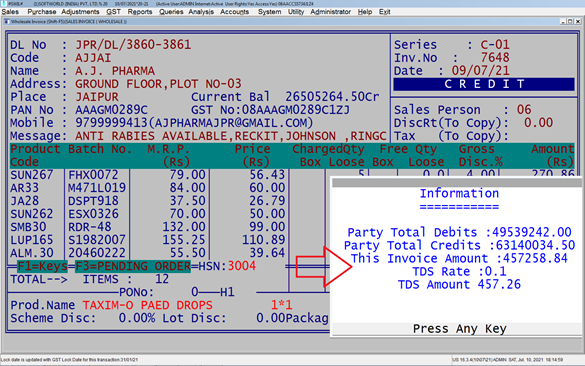The width and height of the screenshot is (585, 366).
Task: Open the Purchase menu
Action: click(x=42, y=12)
